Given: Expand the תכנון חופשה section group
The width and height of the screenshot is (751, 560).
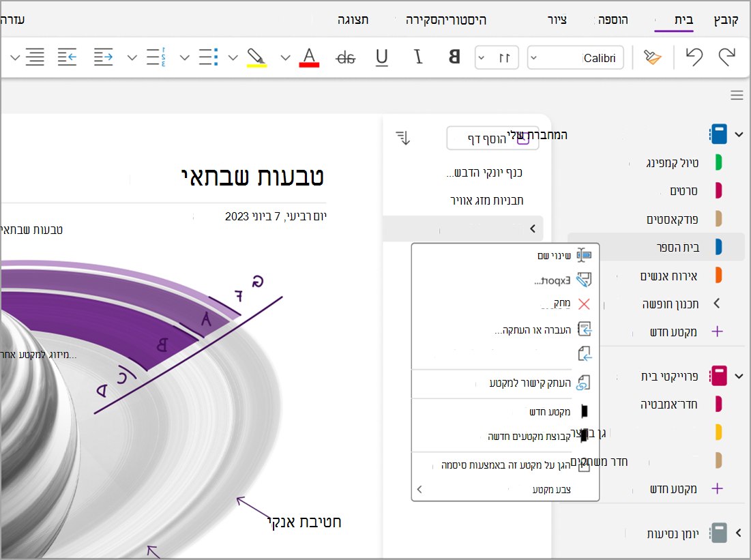Looking at the screenshot, I should (716, 304).
